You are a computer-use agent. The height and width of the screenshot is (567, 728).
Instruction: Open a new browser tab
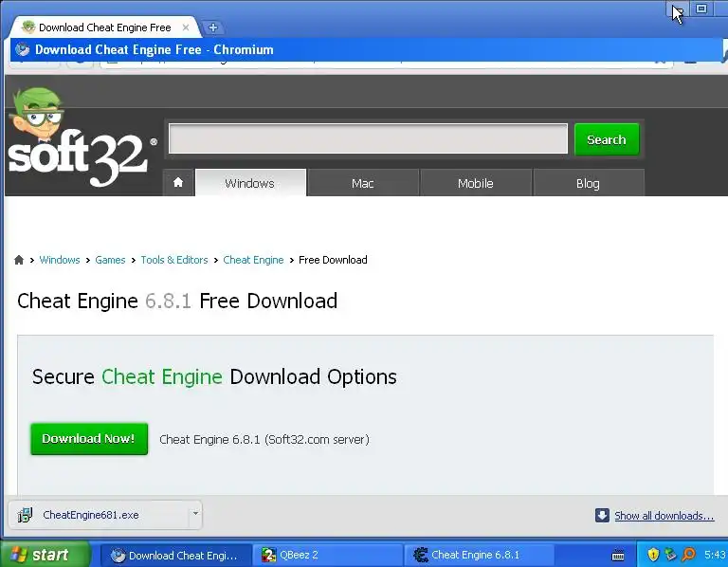[213, 27]
